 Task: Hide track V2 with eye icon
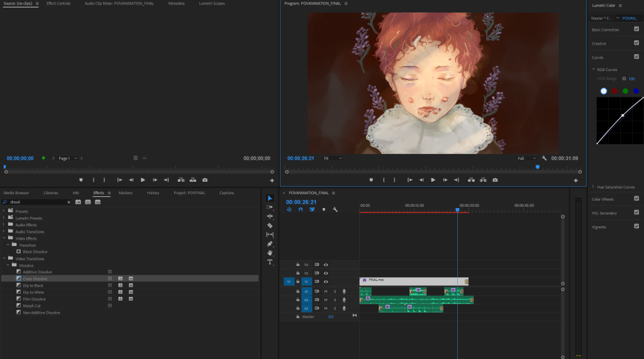point(326,273)
